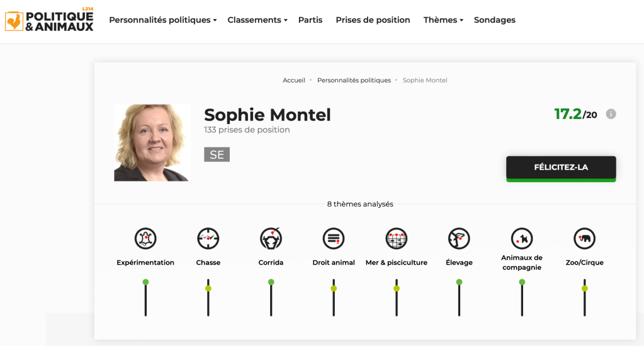The height and width of the screenshot is (346, 644).
Task: Open the Animaux de compagnie theme icon
Action: click(x=522, y=239)
